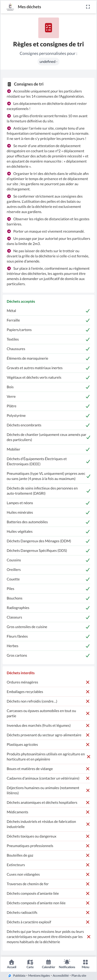The image size is (97, 980).
Task: Click the agglomeration logo in header
Action: pos(10,6)
